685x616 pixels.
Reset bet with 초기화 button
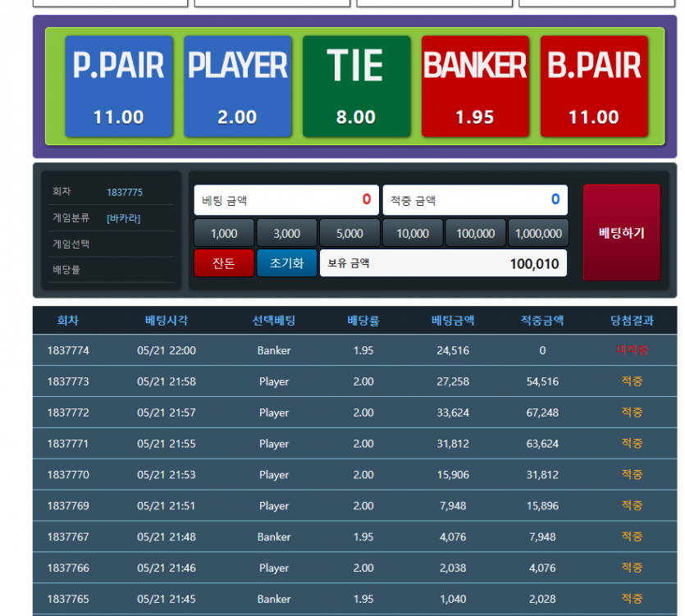(x=286, y=263)
